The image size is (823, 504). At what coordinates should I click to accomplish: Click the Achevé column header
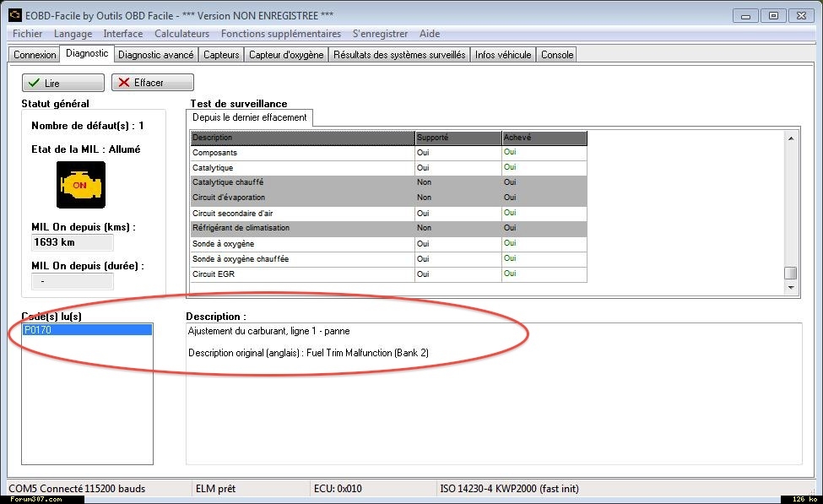coord(544,138)
